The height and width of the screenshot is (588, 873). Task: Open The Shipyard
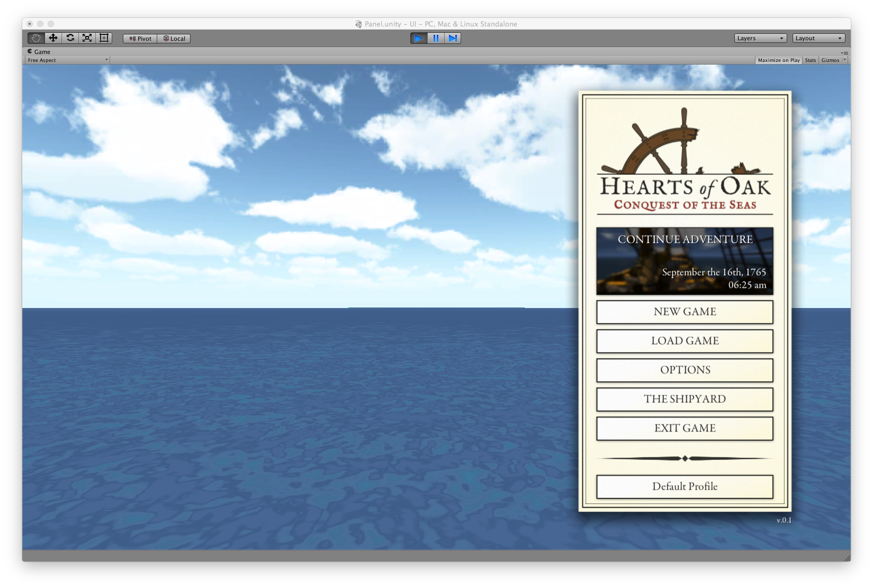tap(685, 400)
